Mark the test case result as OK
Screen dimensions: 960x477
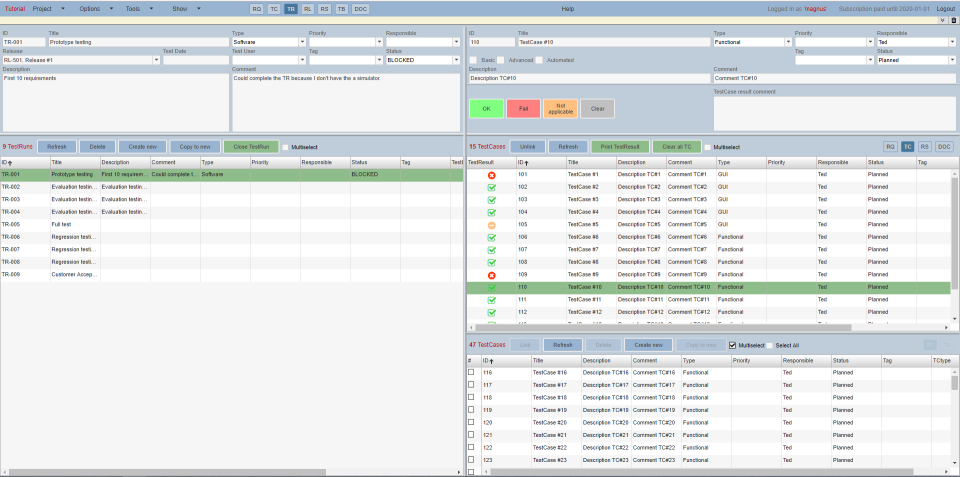click(486, 108)
